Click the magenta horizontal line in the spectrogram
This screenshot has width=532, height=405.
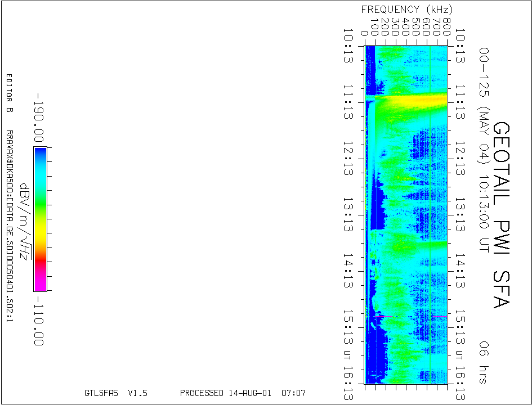click(384, 317)
